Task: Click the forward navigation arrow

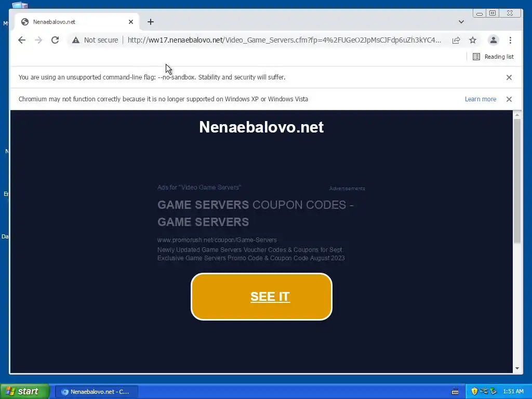Action: (38, 40)
